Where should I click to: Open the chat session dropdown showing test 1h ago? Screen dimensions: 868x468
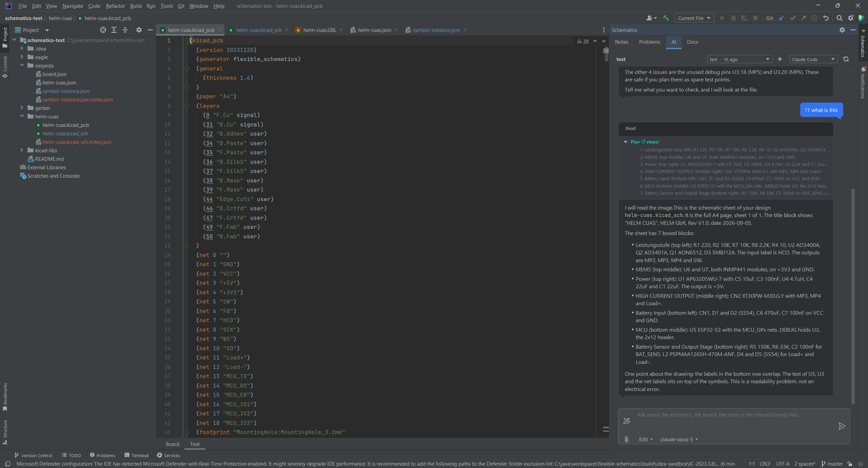[x=739, y=59]
